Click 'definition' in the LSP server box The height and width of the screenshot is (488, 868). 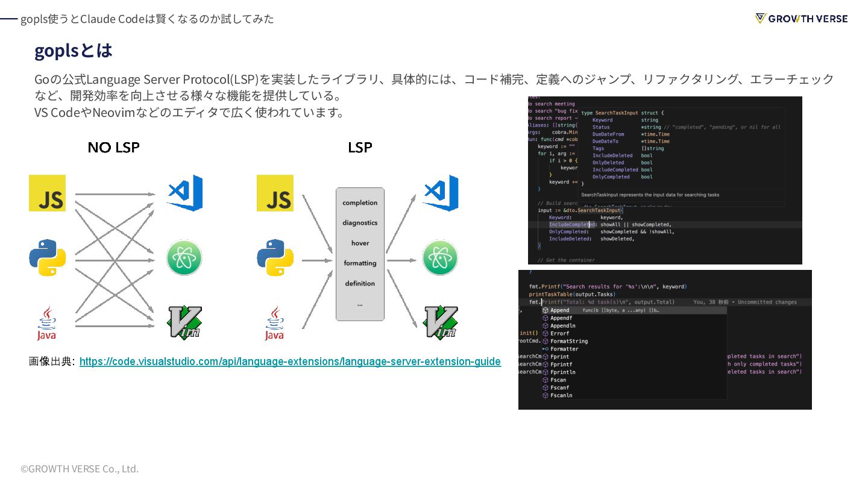360,284
